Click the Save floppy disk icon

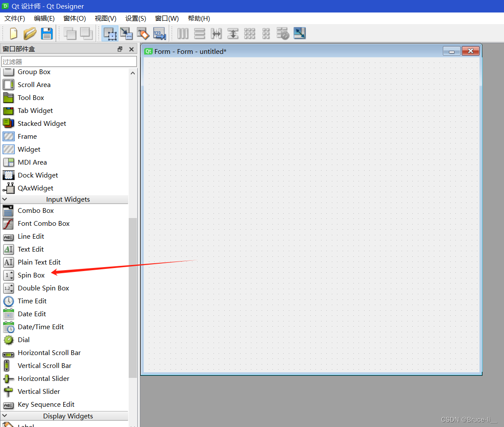tap(47, 34)
